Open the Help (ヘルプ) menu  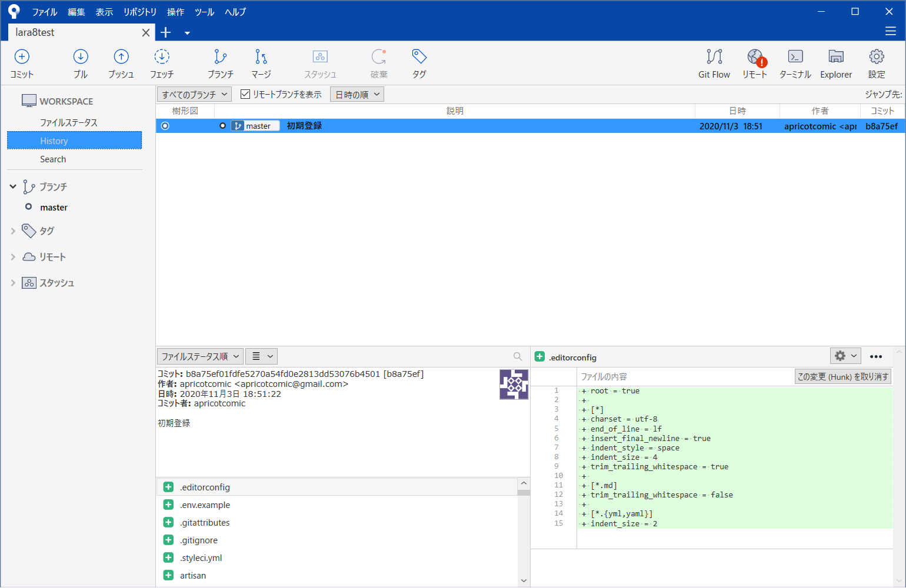235,12
